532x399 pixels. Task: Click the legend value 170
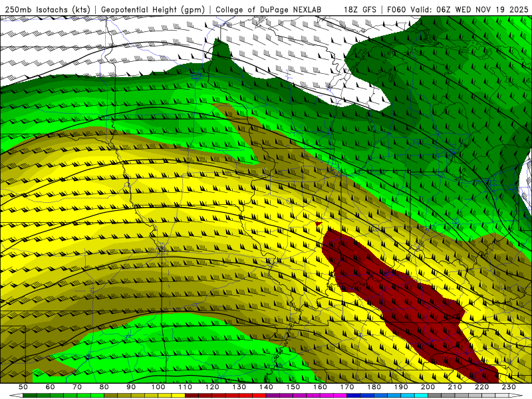347,387
